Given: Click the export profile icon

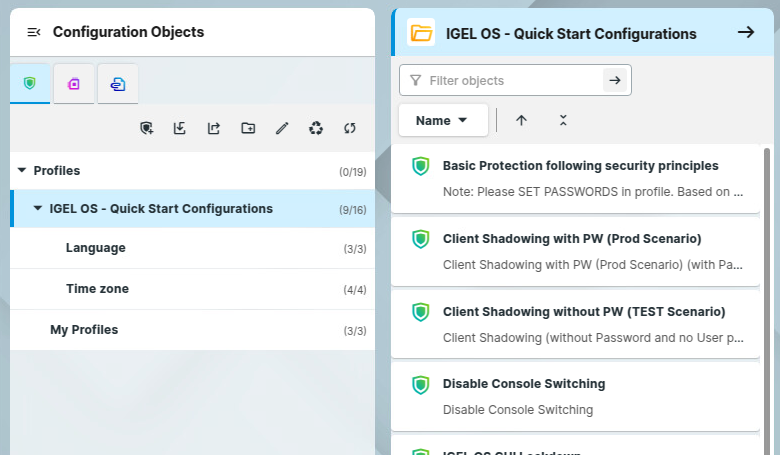Looking at the screenshot, I should [x=214, y=128].
